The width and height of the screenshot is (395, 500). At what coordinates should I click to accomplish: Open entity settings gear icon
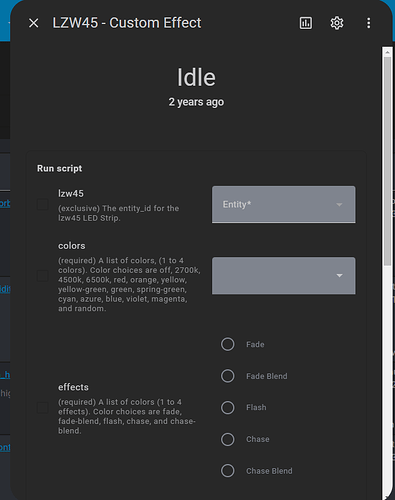pos(337,23)
